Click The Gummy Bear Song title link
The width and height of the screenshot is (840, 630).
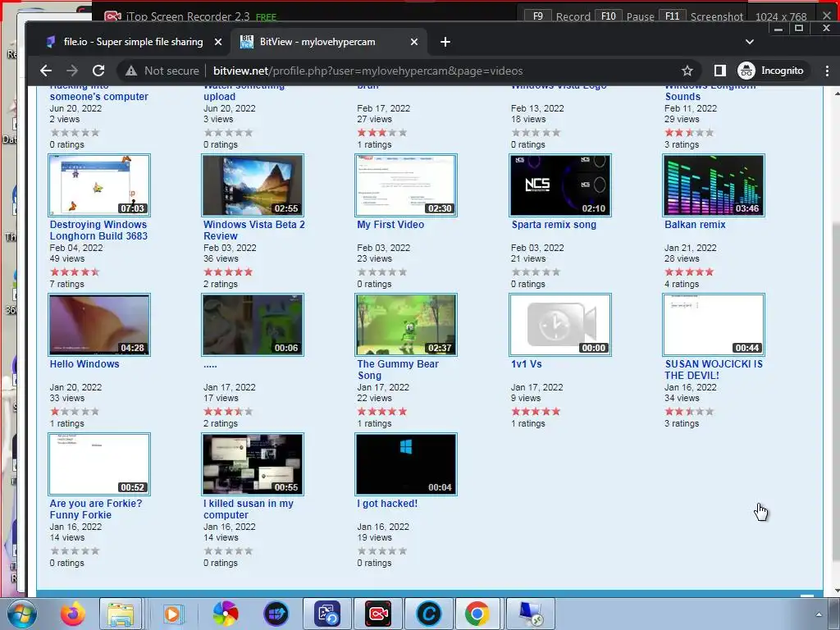tap(398, 370)
